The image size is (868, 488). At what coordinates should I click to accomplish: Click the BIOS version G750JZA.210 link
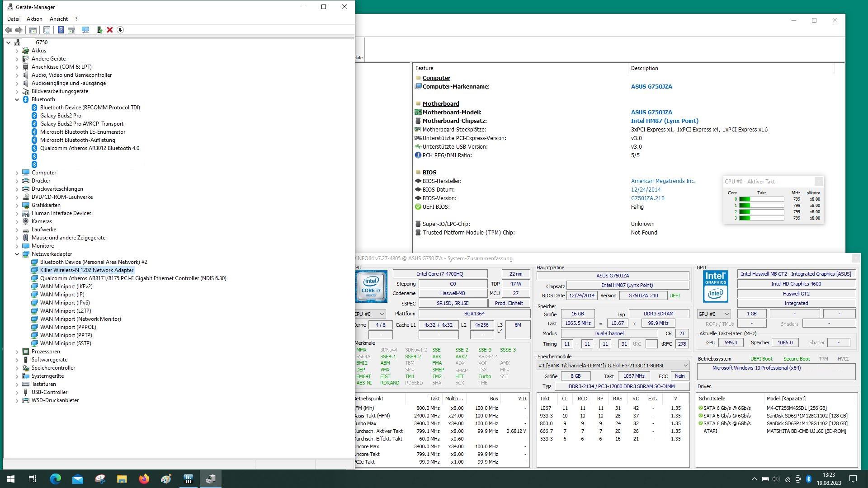pos(647,198)
